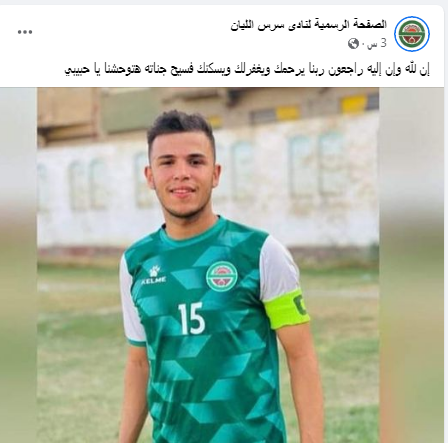Click the globe public privacy icon
This screenshot has width=448, height=443.
pos(353,44)
